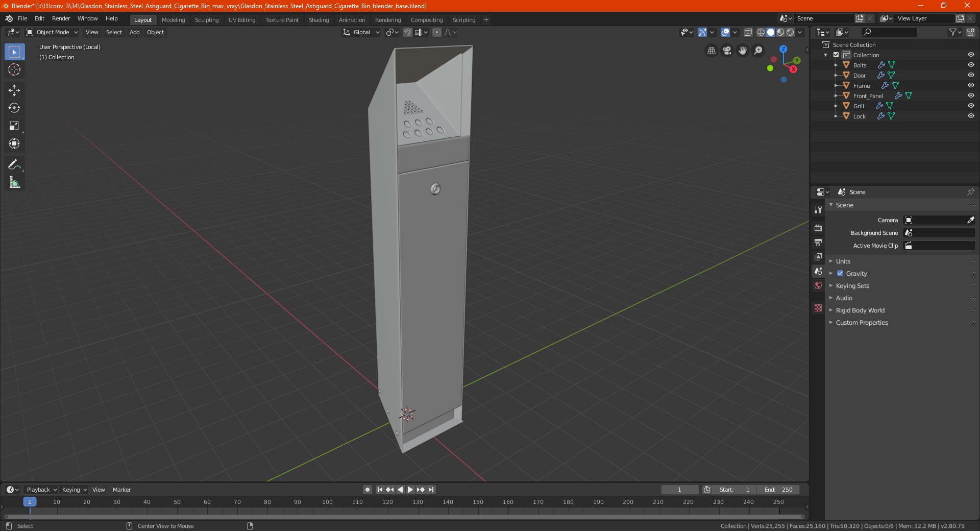This screenshot has width=980, height=531.
Task: Expand the Bolts object tree
Action: click(x=836, y=65)
